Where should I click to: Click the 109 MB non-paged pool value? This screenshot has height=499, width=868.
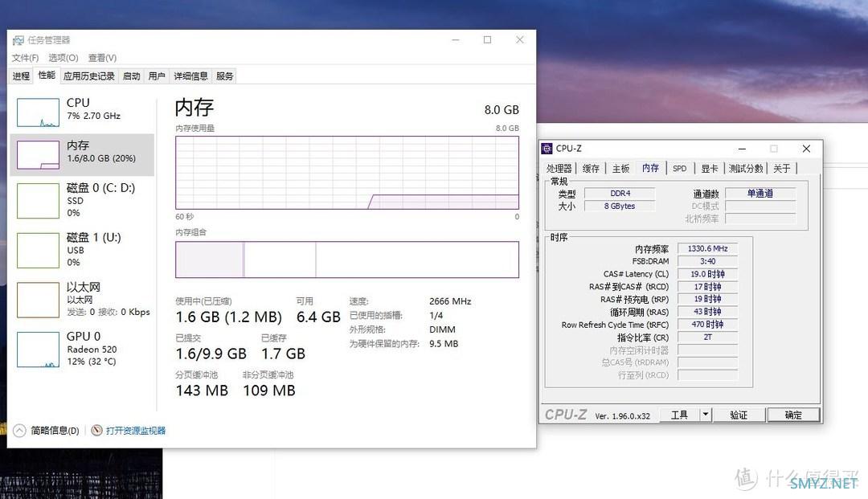click(x=269, y=391)
